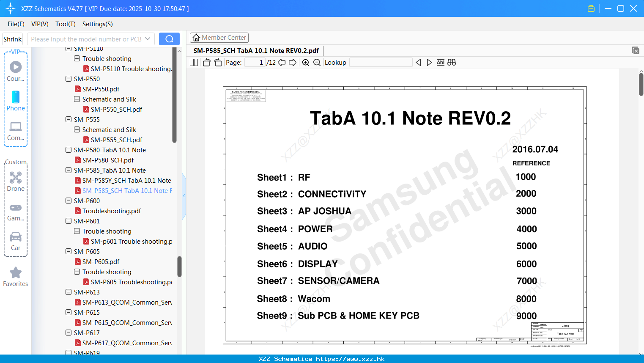Click the Member Center button

click(219, 38)
